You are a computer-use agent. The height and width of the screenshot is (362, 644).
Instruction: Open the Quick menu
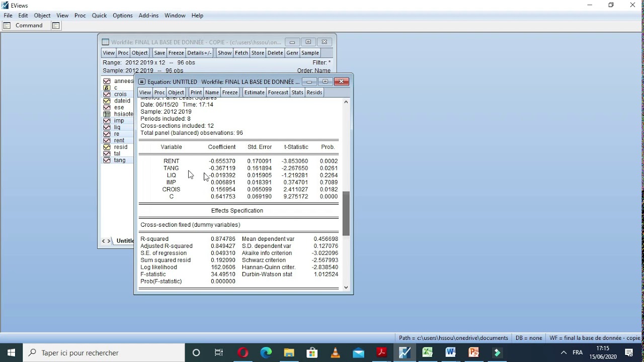pos(99,16)
